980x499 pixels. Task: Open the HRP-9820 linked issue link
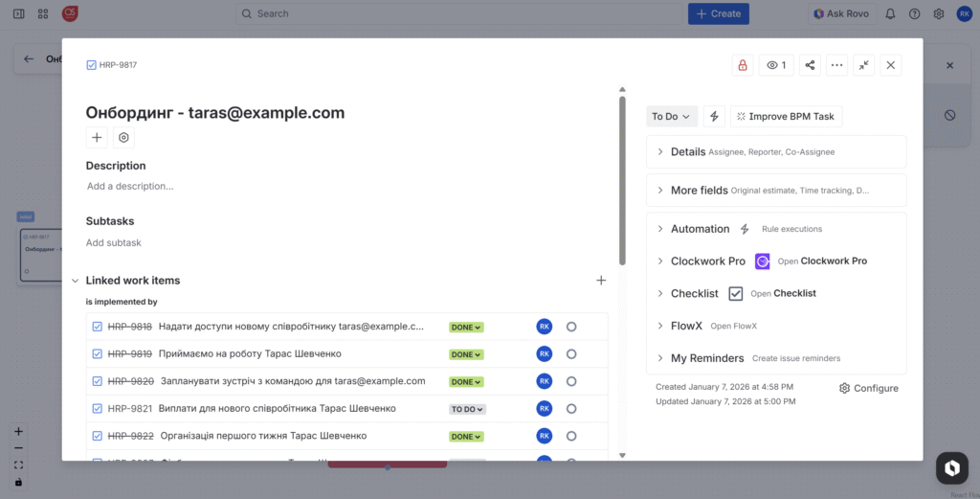(x=131, y=381)
